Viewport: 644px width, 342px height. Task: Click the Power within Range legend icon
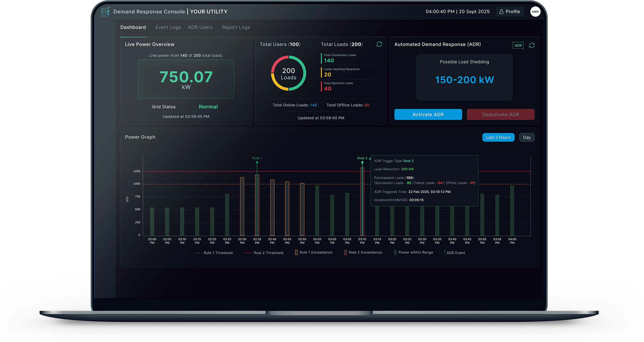395,252
